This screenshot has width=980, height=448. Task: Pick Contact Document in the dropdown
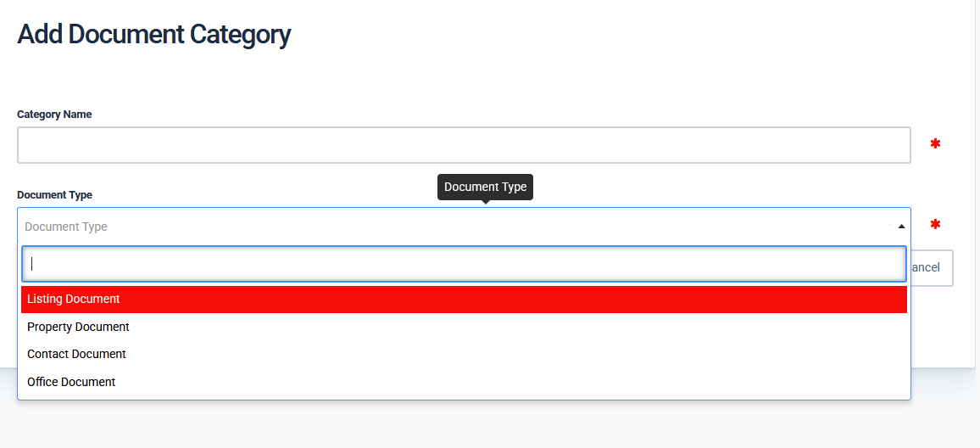(76, 354)
